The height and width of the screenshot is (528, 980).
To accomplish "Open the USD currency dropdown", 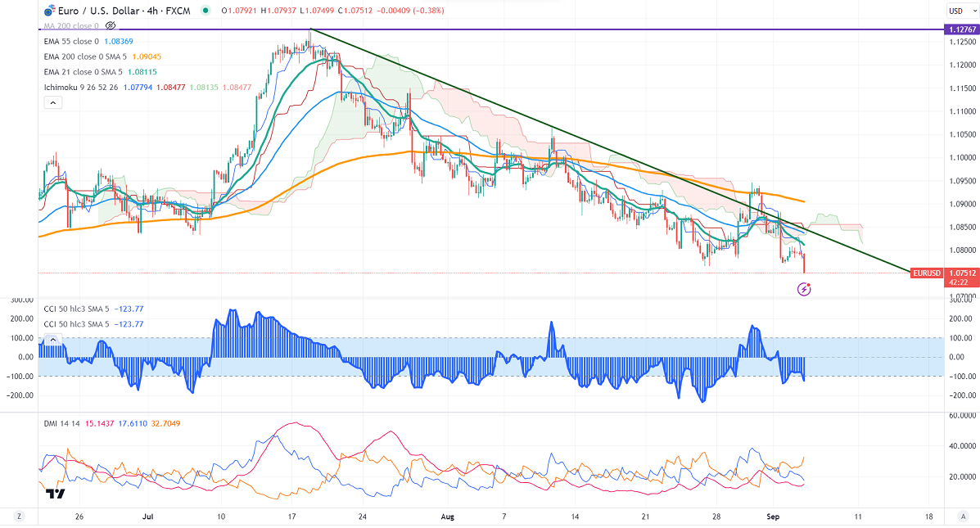I will pyautogui.click(x=961, y=11).
